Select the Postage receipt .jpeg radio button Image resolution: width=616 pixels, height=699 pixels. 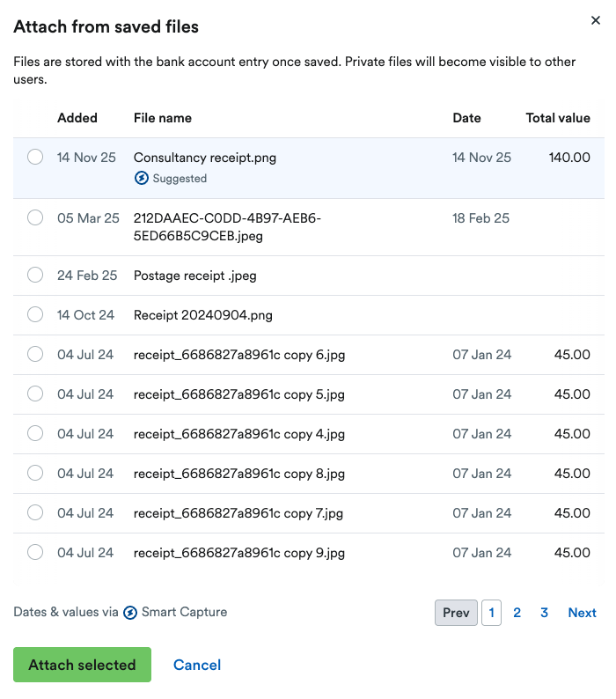click(35, 275)
